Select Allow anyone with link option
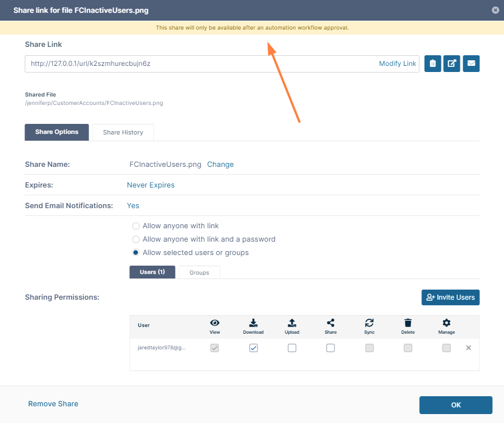Image resolution: width=504 pixels, height=423 pixels. pyautogui.click(x=136, y=226)
